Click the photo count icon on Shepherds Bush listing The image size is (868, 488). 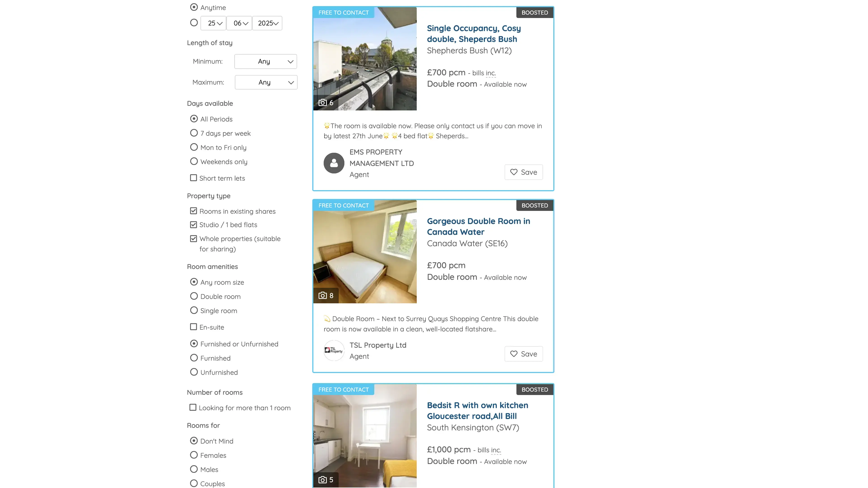click(323, 103)
